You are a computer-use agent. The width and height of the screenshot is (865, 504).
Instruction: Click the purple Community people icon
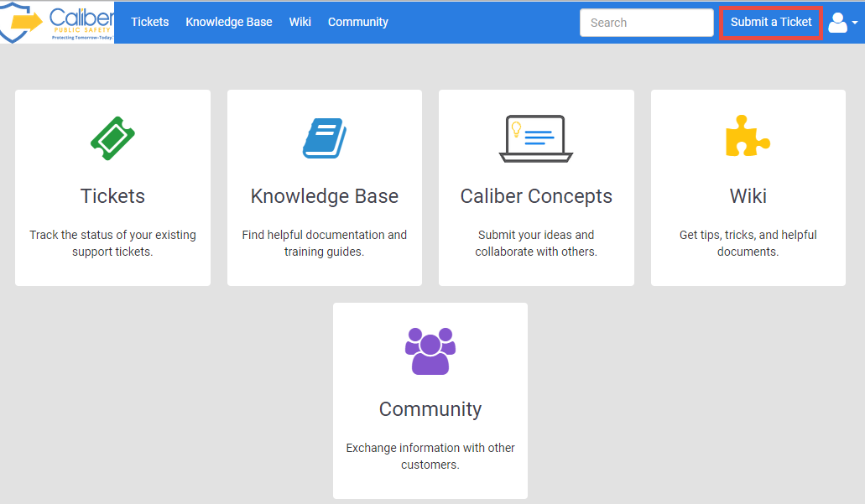[430, 351]
